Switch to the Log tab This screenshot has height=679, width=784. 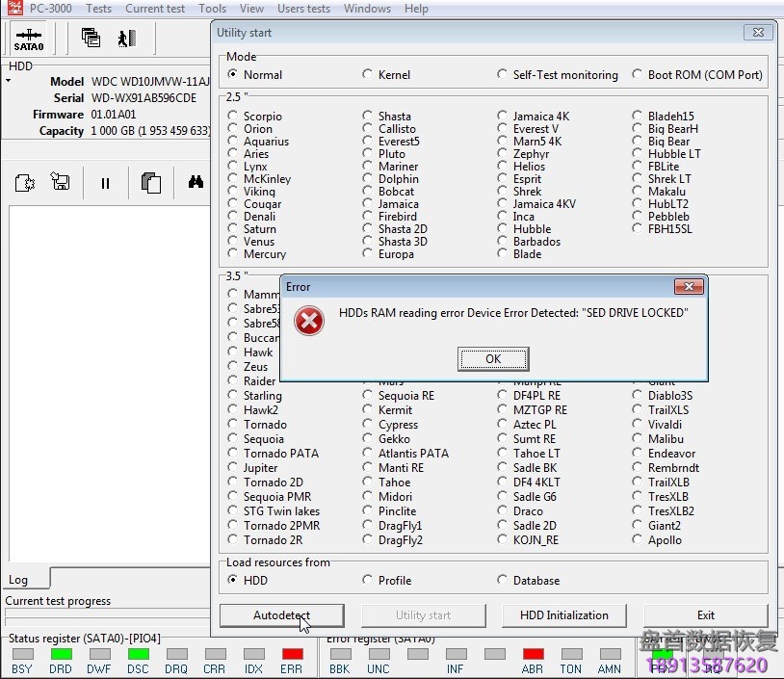18,580
